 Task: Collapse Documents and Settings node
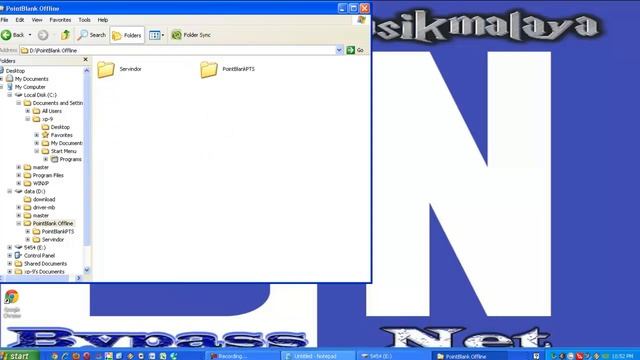click(19, 103)
